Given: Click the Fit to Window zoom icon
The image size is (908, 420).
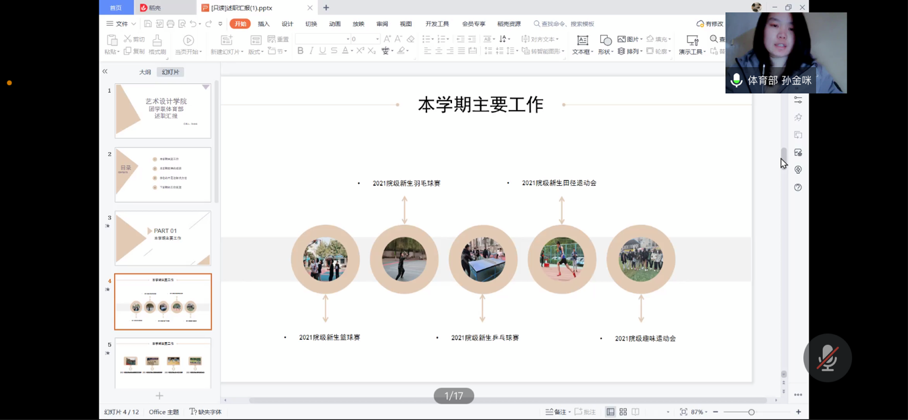Looking at the screenshot, I should pos(683,412).
